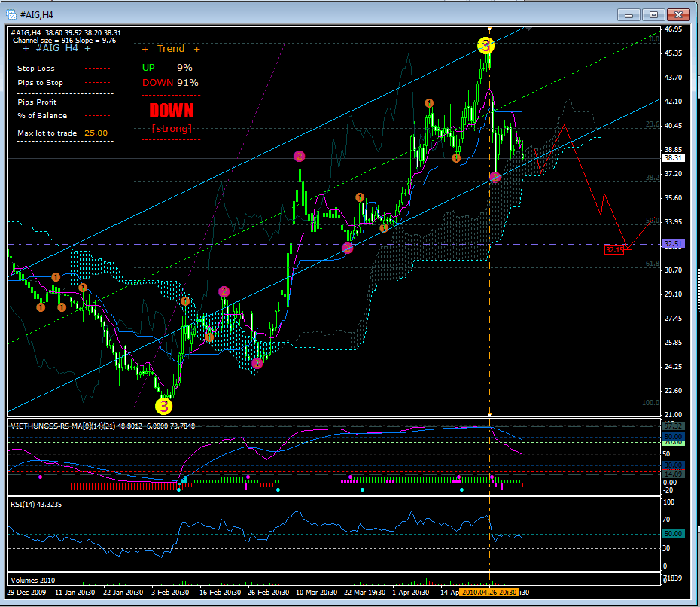This screenshot has width=700, height=607.
Task: Click the 46.95 price axis value
Action: [673, 29]
